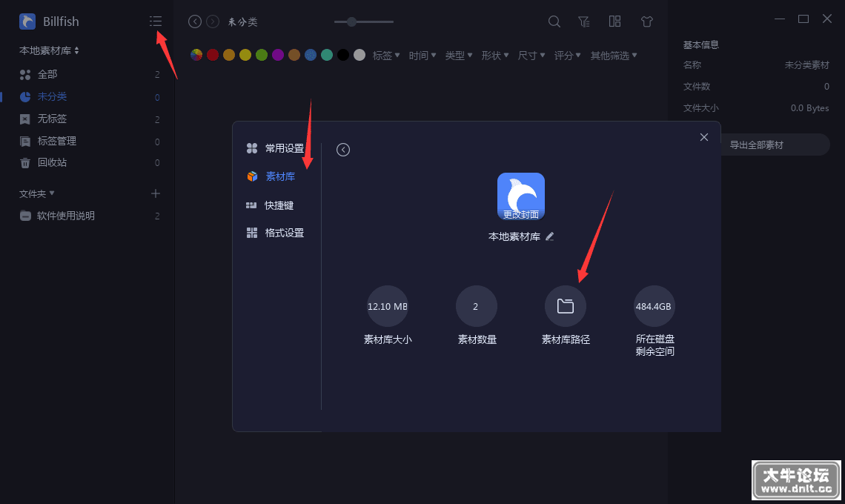
Task: Expand the 尺寸 filter dropdown
Action: (x=531, y=56)
